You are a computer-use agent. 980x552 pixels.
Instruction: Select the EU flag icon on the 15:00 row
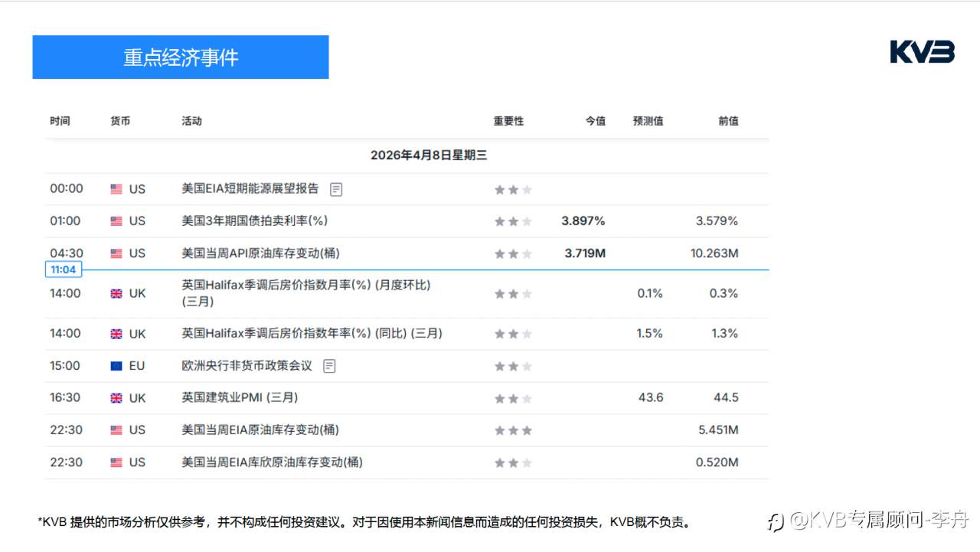[116, 365]
